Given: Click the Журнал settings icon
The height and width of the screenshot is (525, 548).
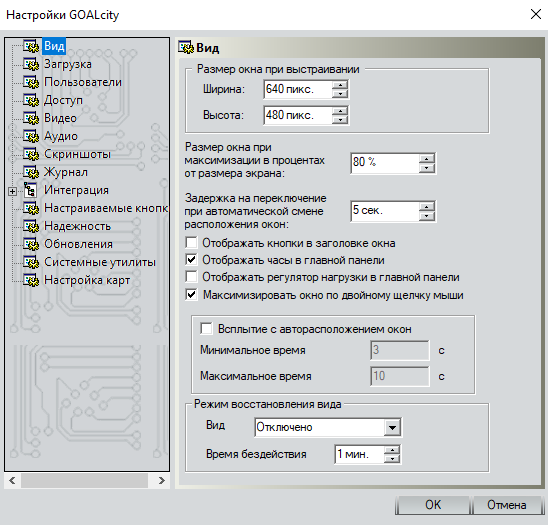Looking at the screenshot, I should tap(31, 172).
